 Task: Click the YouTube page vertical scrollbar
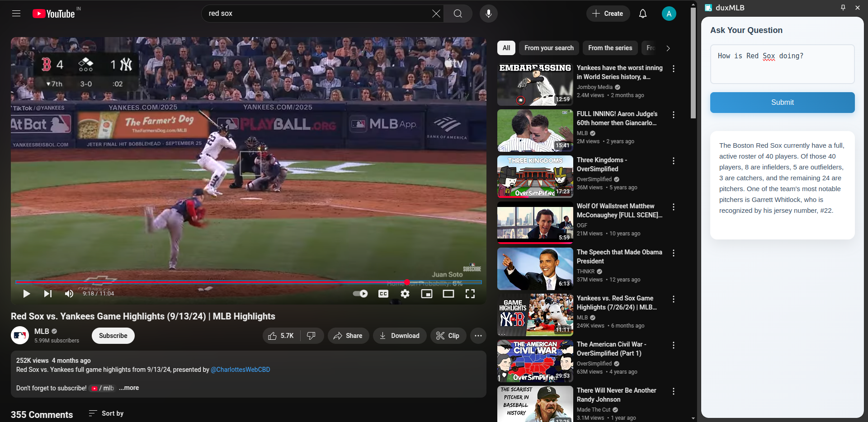coord(693,63)
